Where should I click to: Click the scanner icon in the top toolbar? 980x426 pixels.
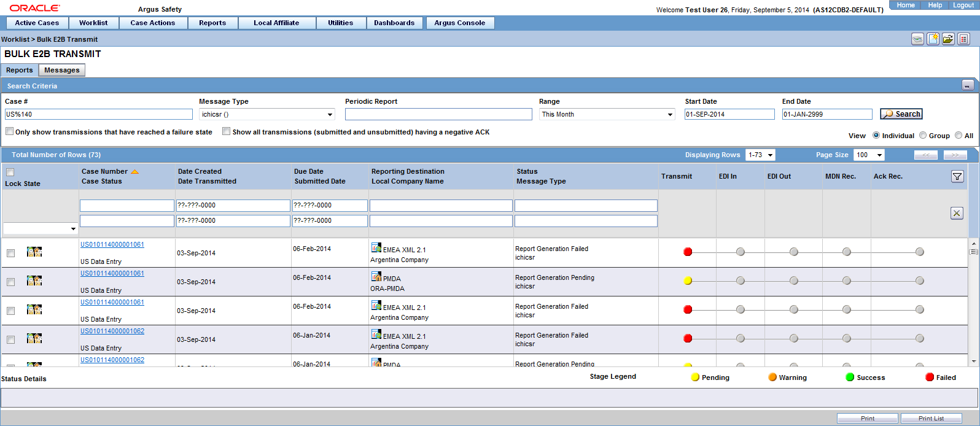coord(917,39)
